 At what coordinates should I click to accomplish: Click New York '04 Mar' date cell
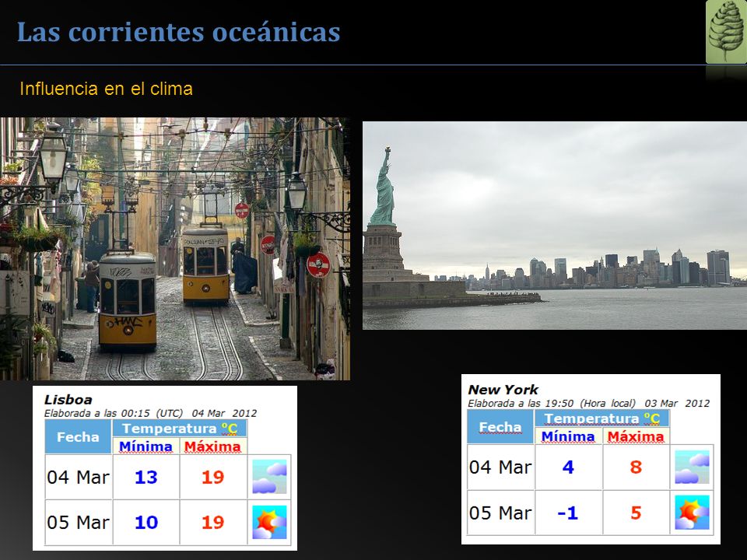[500, 467]
